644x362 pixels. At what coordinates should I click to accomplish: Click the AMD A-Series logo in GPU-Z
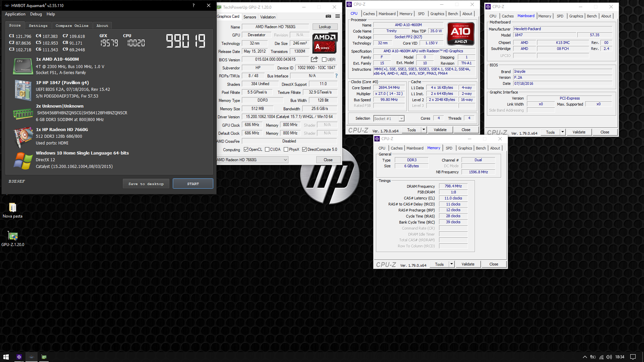click(325, 43)
